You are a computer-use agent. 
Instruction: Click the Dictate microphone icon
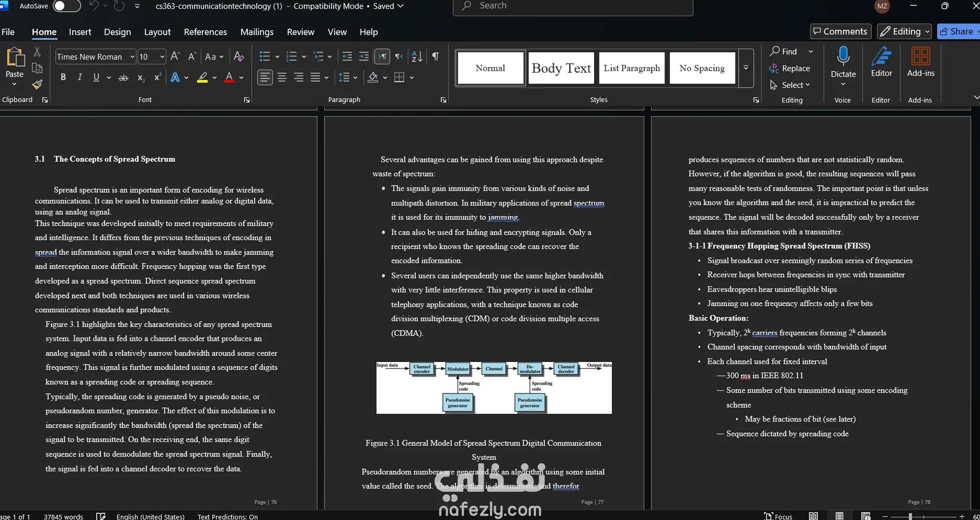843,55
